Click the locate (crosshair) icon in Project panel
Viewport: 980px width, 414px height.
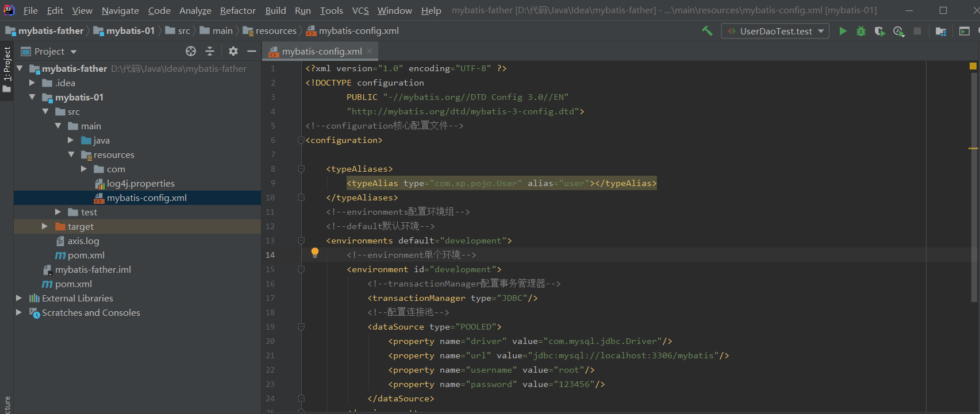click(x=191, y=51)
